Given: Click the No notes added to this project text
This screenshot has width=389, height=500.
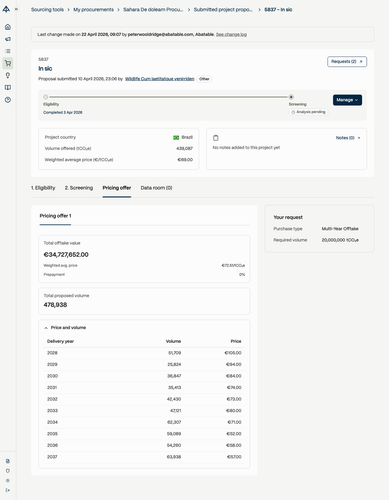Looking at the screenshot, I should (246, 148).
